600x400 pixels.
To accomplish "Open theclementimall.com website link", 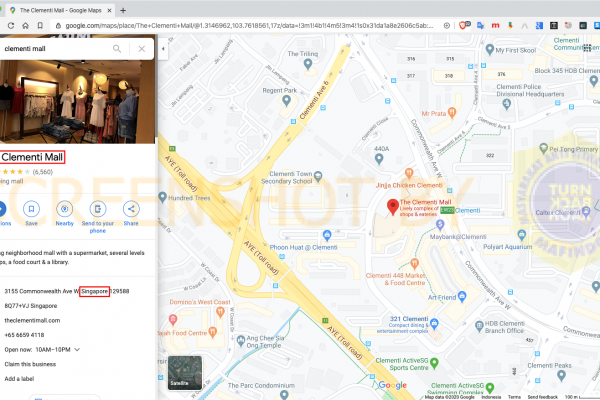I will pyautogui.click(x=32, y=320).
